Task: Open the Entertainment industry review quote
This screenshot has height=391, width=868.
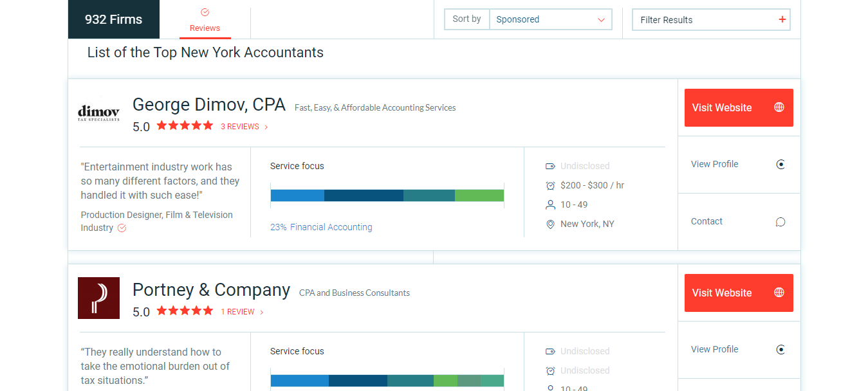Action: click(160, 181)
